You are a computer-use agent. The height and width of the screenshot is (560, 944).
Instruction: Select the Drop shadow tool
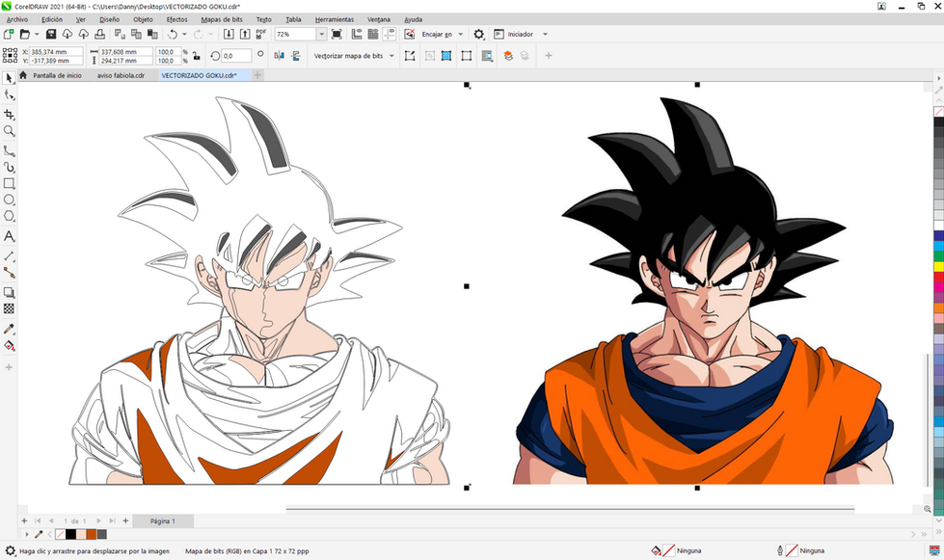coord(9,292)
